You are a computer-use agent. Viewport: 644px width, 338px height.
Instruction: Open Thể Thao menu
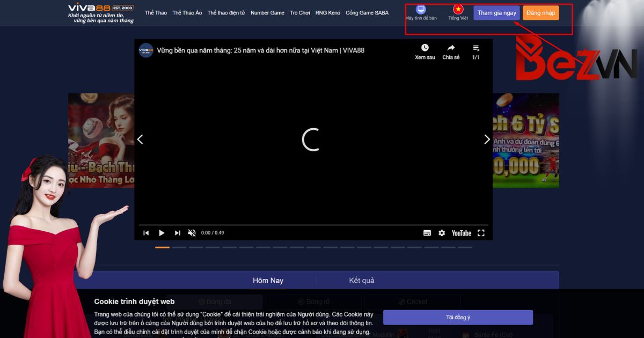pos(156,13)
